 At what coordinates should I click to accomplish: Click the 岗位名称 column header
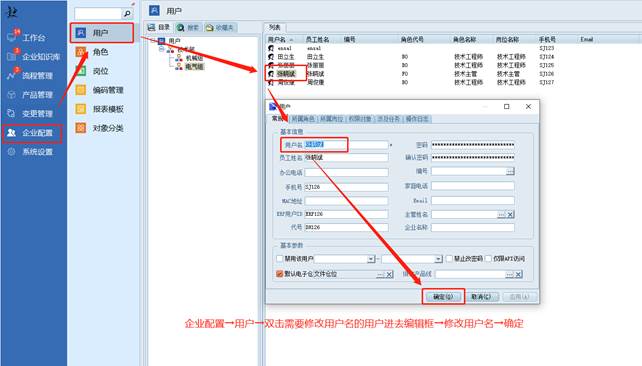point(507,39)
